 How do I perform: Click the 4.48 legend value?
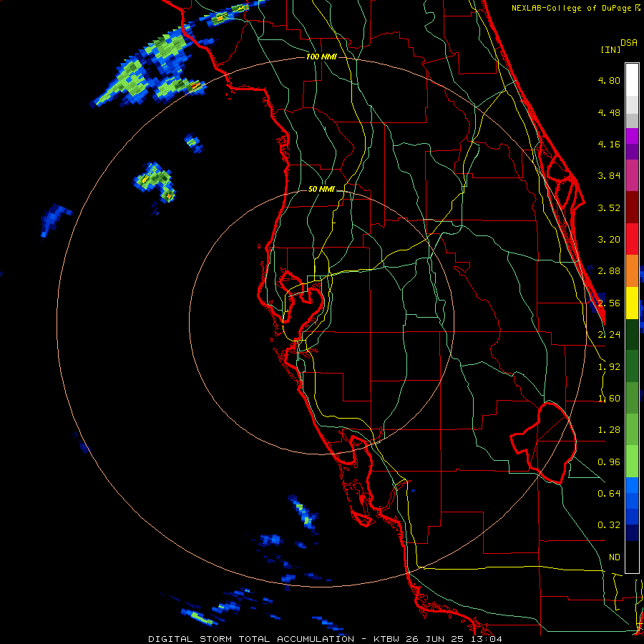(609, 112)
